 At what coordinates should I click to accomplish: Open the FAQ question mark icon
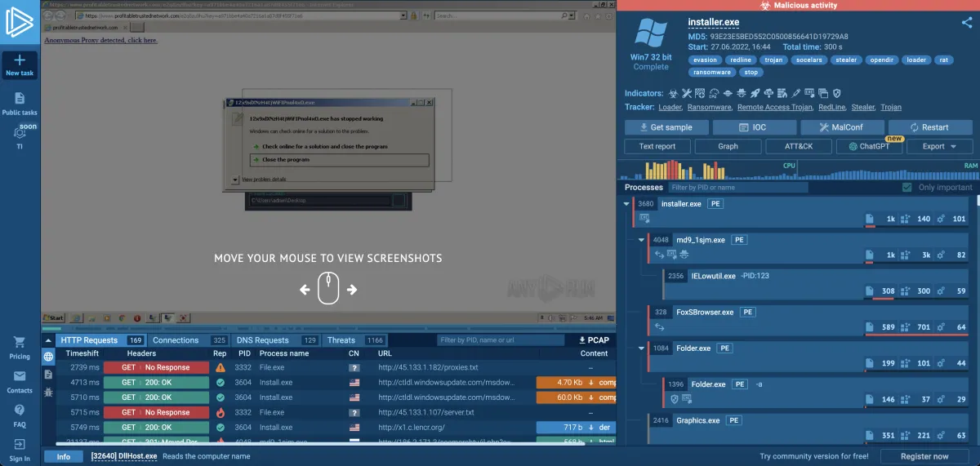tap(20, 411)
